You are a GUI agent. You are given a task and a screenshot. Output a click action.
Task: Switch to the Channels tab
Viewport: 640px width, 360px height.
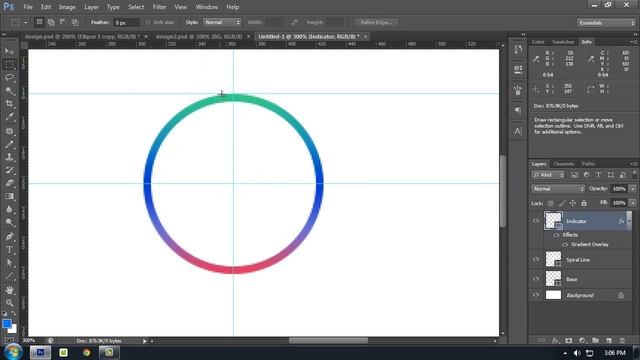click(x=564, y=164)
